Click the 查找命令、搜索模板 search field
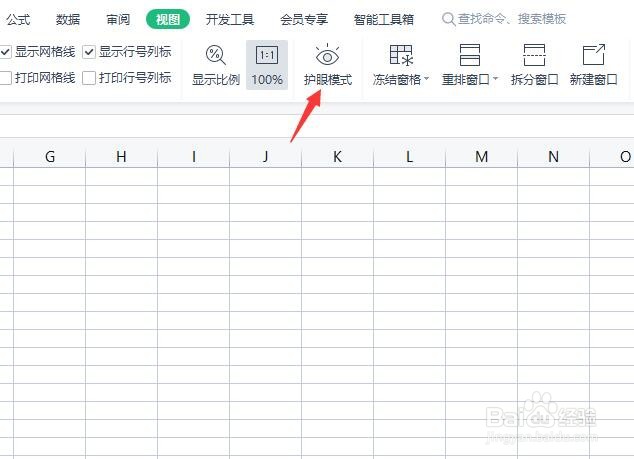Viewport: 634px width, 459px height. tap(511, 19)
